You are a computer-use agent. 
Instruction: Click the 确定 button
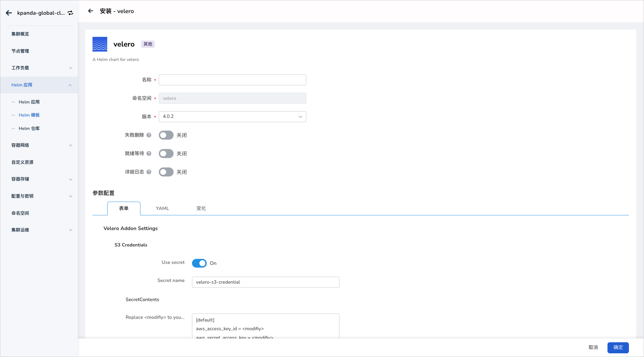[618, 348]
